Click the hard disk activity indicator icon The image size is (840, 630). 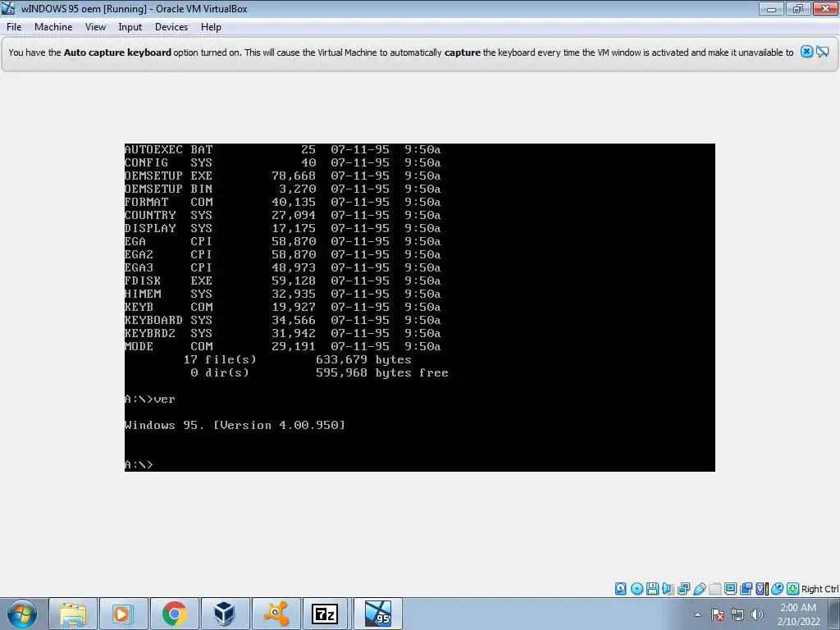620,589
